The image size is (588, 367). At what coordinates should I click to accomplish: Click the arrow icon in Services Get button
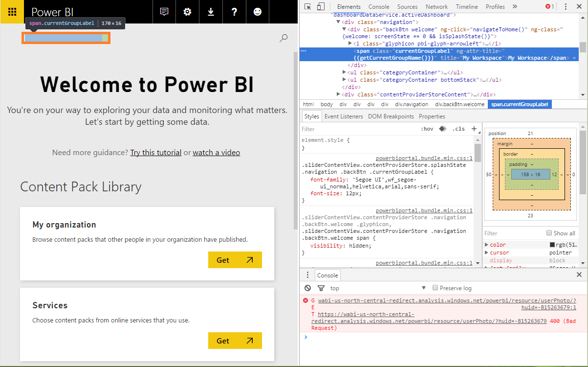250,341
